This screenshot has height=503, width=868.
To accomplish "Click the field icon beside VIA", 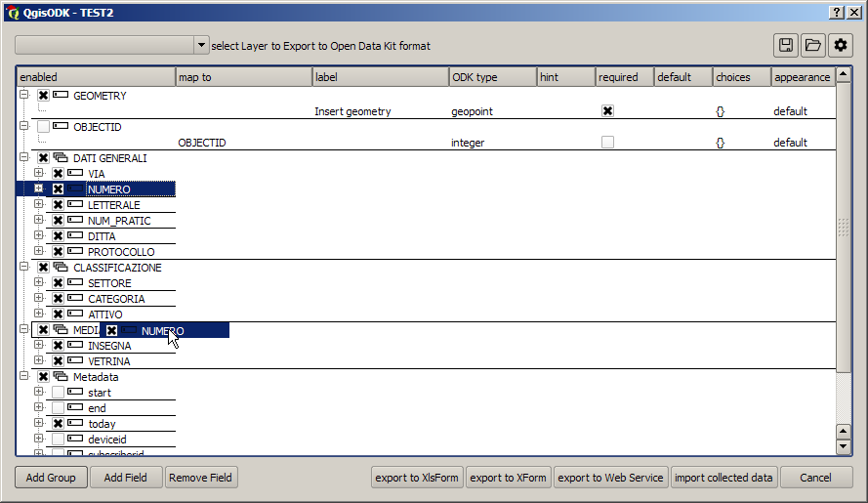I will 75,174.
